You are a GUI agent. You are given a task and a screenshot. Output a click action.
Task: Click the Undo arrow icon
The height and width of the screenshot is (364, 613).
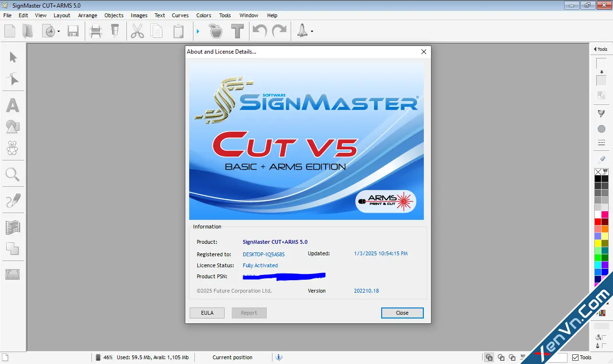pos(260,31)
